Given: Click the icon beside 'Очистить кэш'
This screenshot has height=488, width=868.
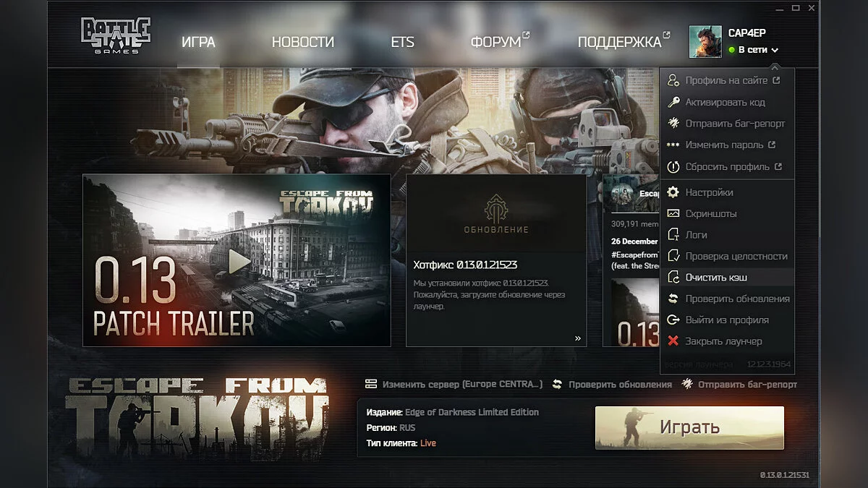Looking at the screenshot, I should [x=673, y=278].
